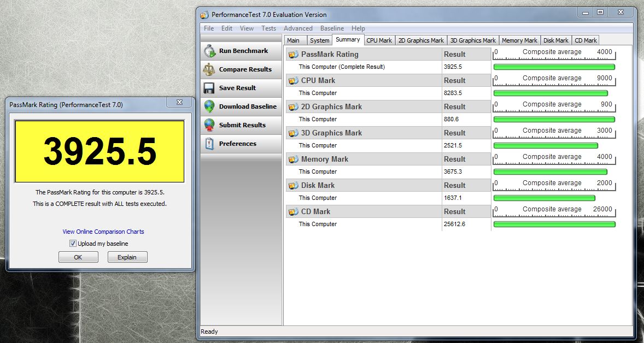
Task: Click the Preferences button label
Action: [237, 144]
